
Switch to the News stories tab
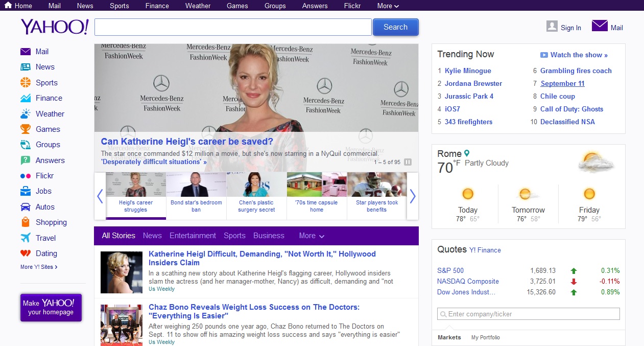[152, 236]
